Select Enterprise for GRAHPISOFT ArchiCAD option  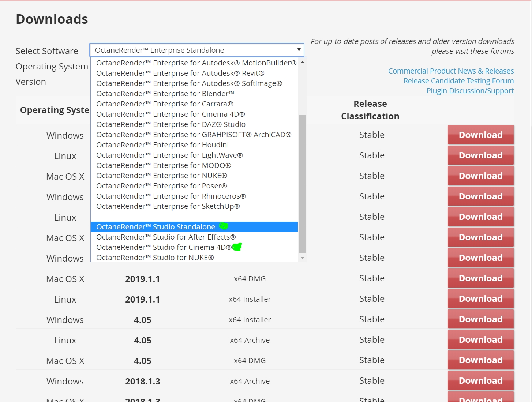(194, 135)
